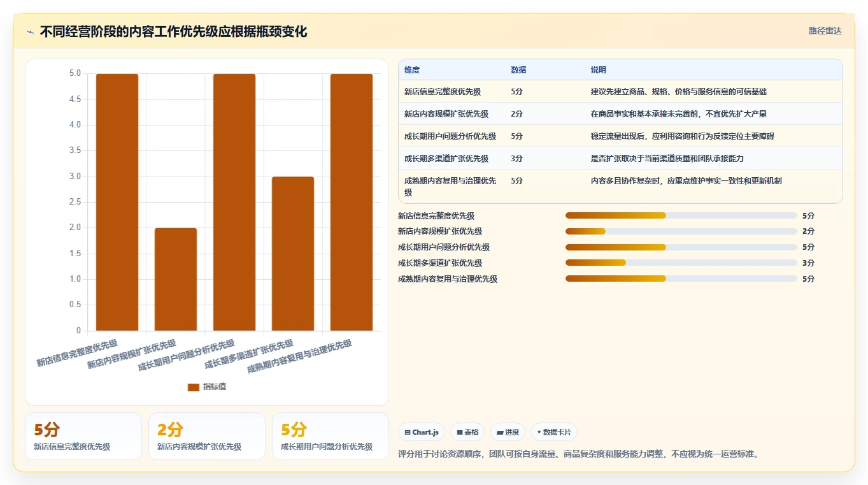This screenshot has height=485, width=868.
Task: Click description 在商品事实和基本承接未完善前，不宜优先扩大产量
Action: [x=679, y=114]
